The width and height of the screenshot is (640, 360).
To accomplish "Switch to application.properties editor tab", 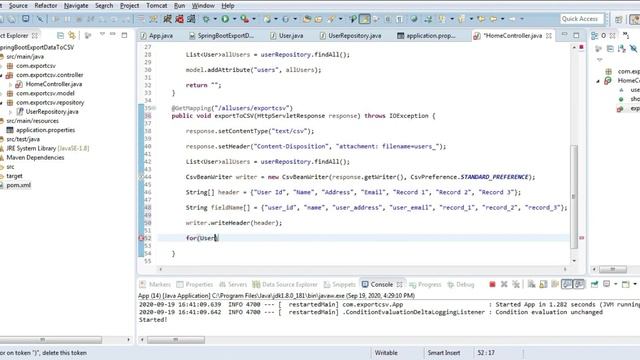I will click(427, 36).
